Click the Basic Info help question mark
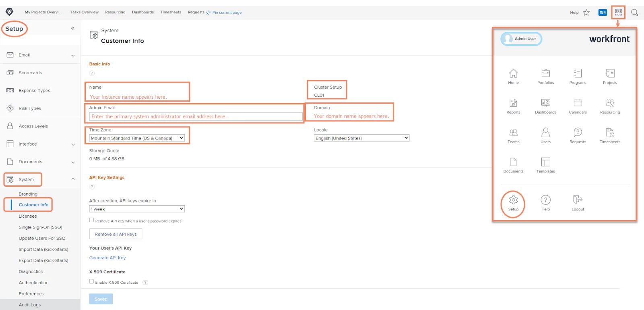 pos(92,73)
